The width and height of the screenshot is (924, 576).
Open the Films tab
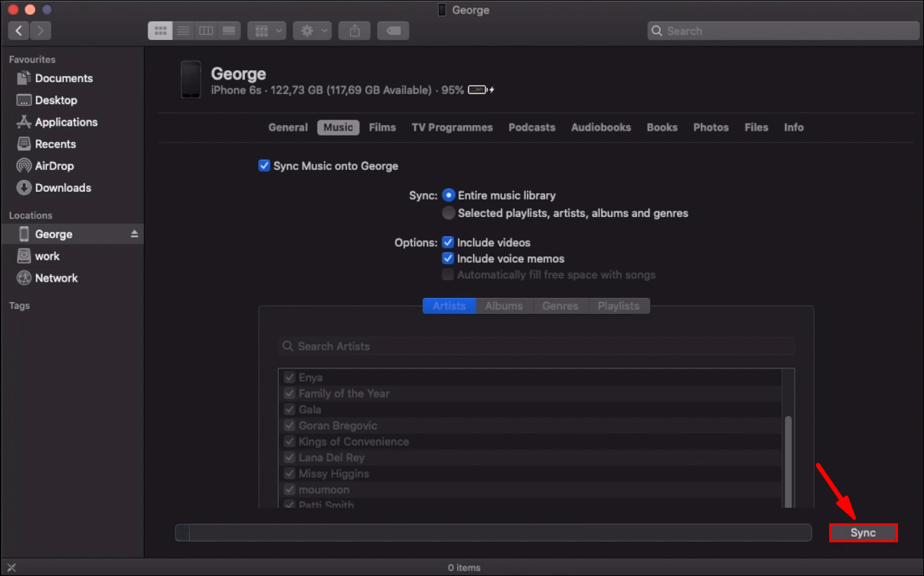point(383,127)
